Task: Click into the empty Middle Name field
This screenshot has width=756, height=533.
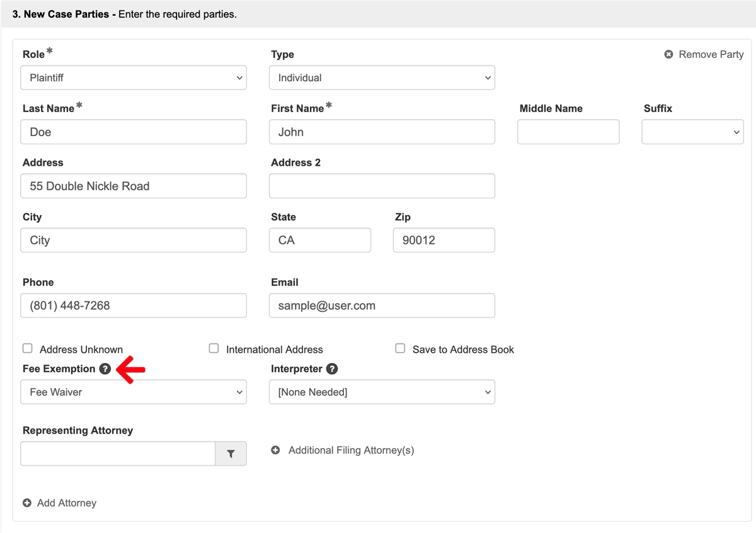Action: click(x=568, y=132)
